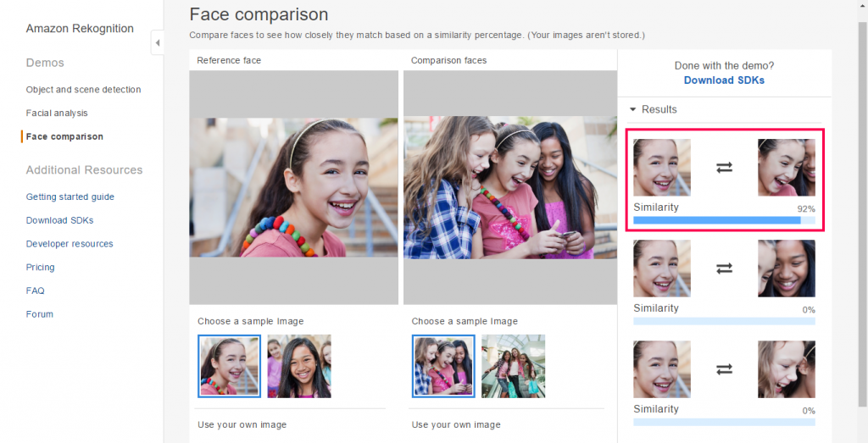
Task: Select first comparison sample of three girls
Action: coord(443,366)
